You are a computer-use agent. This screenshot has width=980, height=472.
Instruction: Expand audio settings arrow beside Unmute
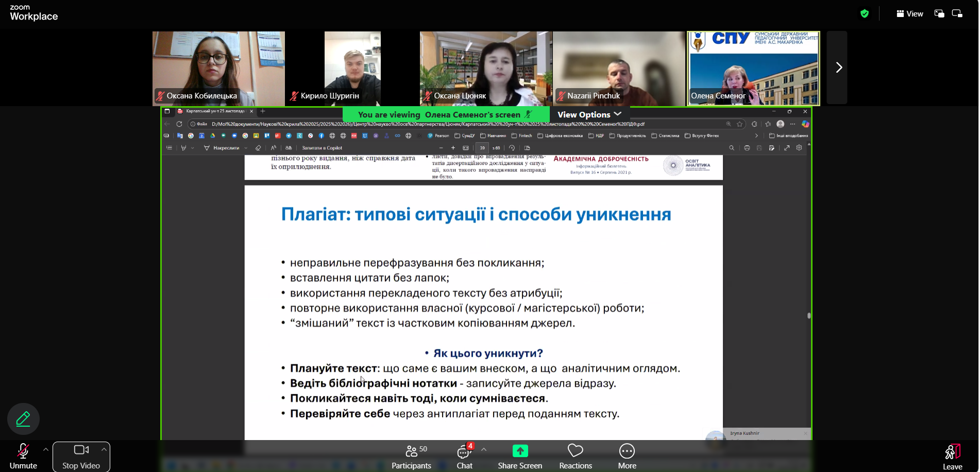point(46,450)
